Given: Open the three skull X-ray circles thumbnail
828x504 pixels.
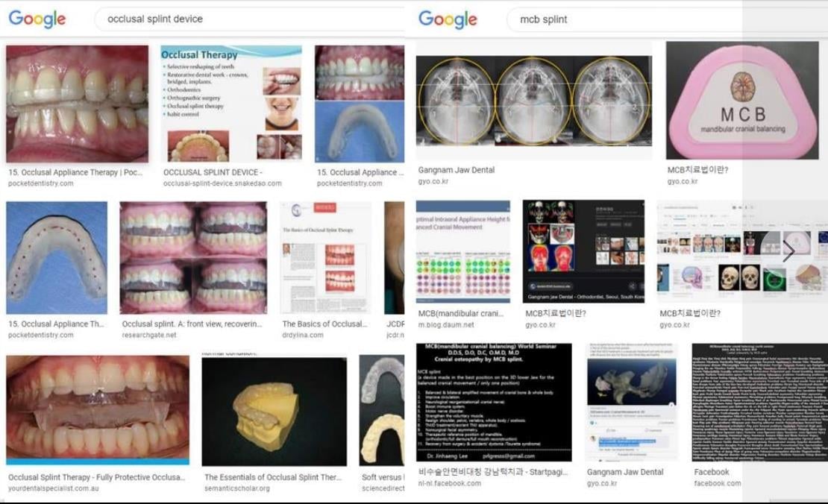Looking at the screenshot, I should tap(534, 101).
